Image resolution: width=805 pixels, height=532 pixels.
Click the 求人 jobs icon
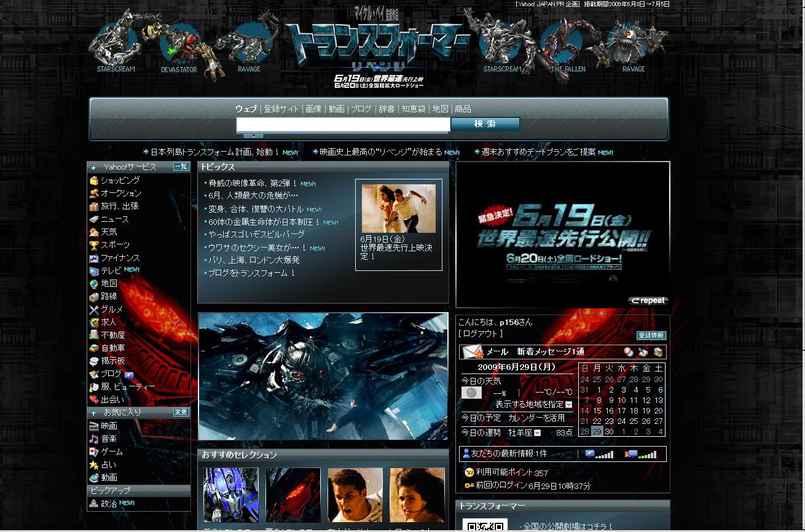(x=94, y=323)
